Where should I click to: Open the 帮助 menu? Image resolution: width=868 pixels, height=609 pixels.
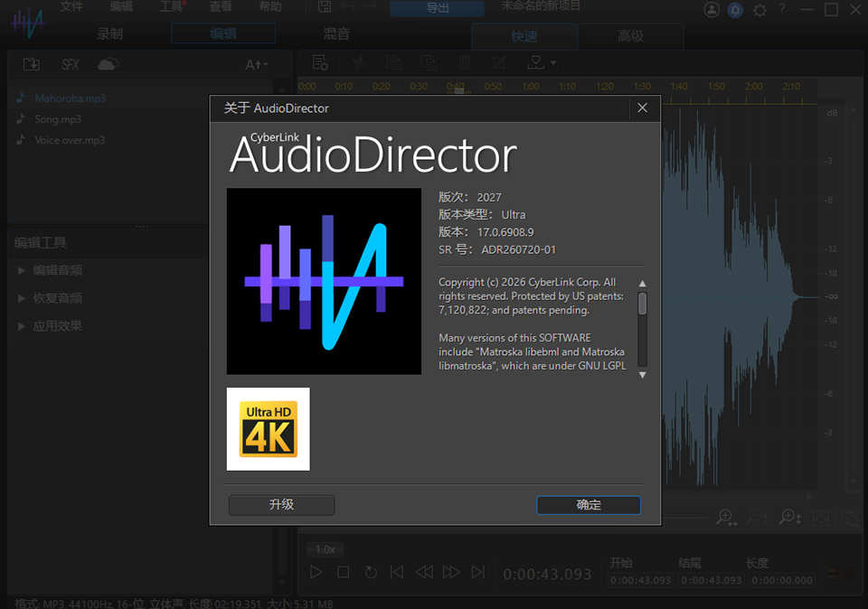tap(270, 6)
